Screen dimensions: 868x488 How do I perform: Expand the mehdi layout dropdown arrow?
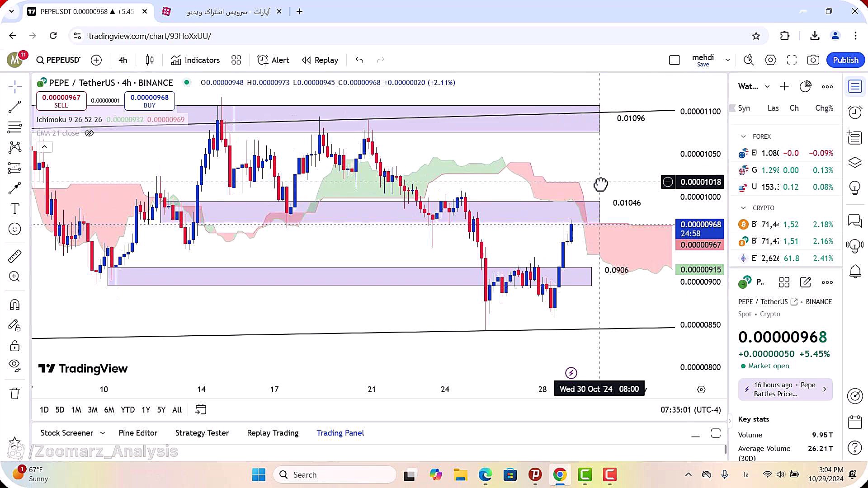coord(728,60)
